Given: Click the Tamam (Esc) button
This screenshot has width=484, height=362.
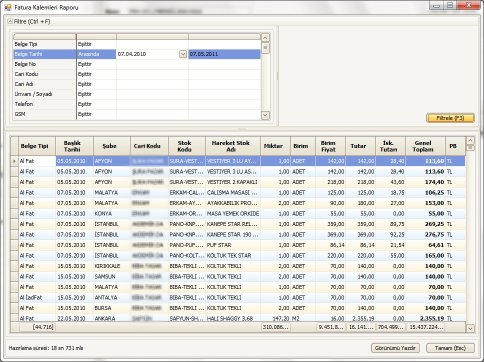Looking at the screenshot, I should [x=450, y=348].
